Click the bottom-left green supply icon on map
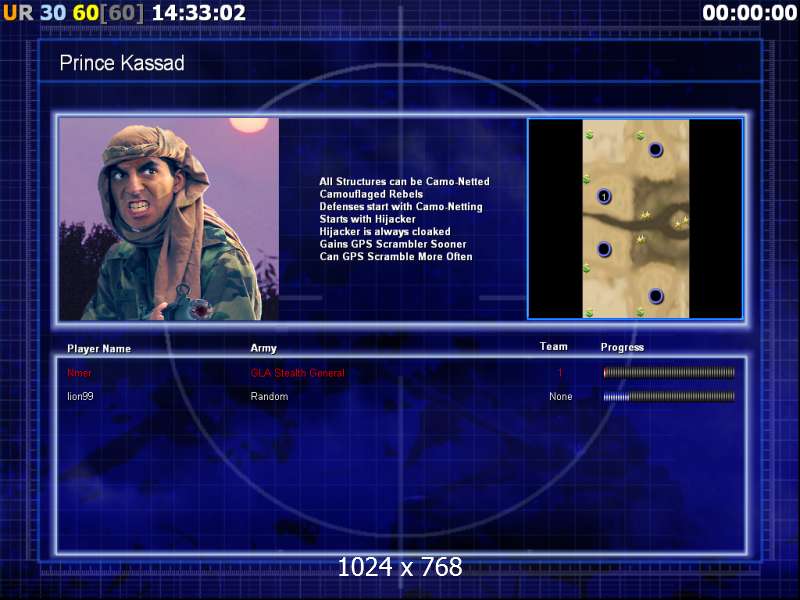 588,313
